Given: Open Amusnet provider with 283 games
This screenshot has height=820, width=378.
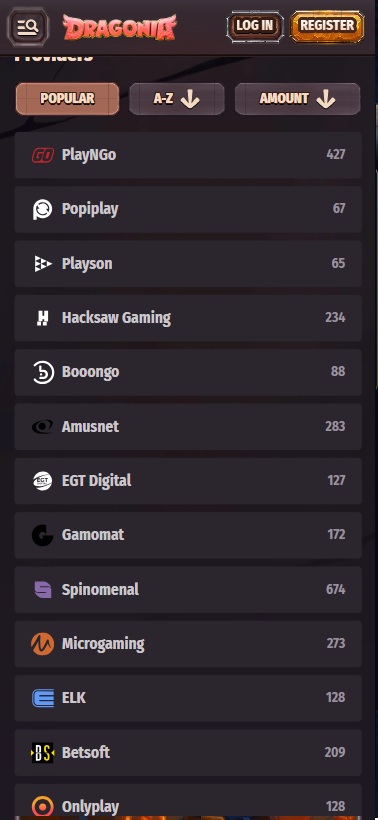Looking at the screenshot, I should [x=188, y=427].
